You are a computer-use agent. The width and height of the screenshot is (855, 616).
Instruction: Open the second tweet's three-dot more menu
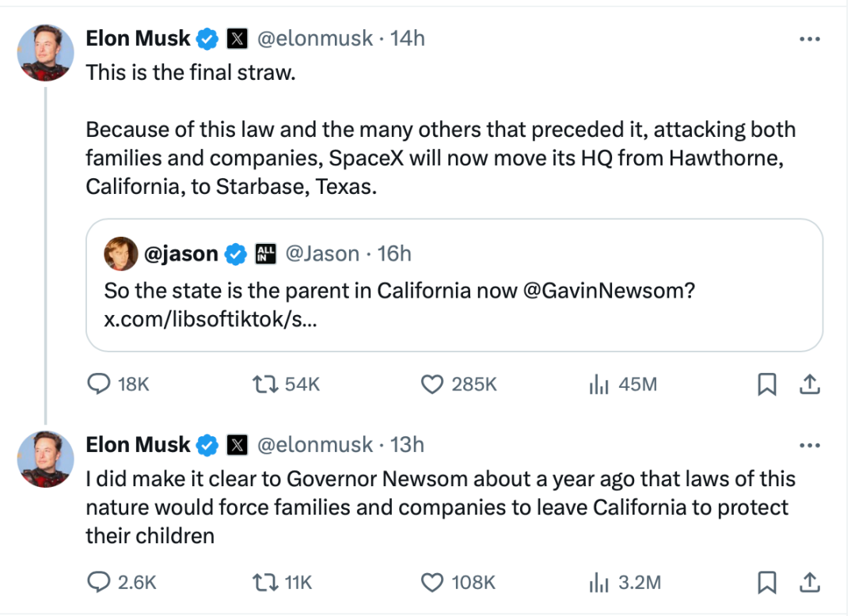810,446
